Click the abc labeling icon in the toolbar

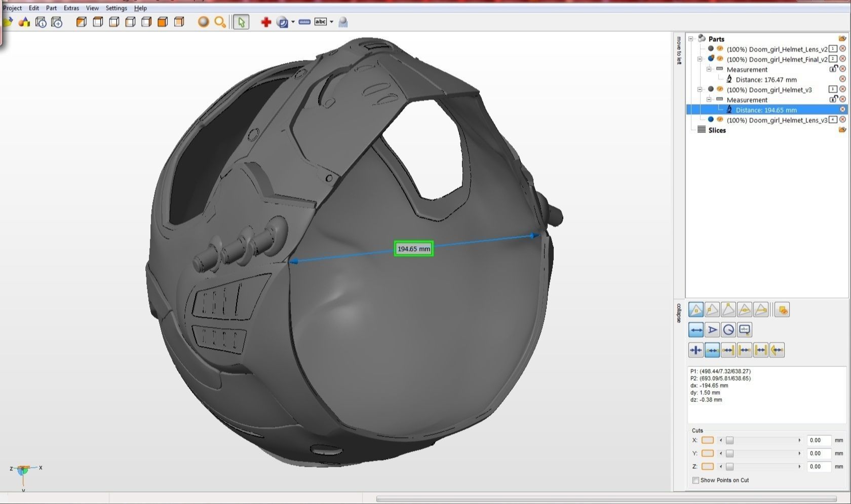[321, 22]
